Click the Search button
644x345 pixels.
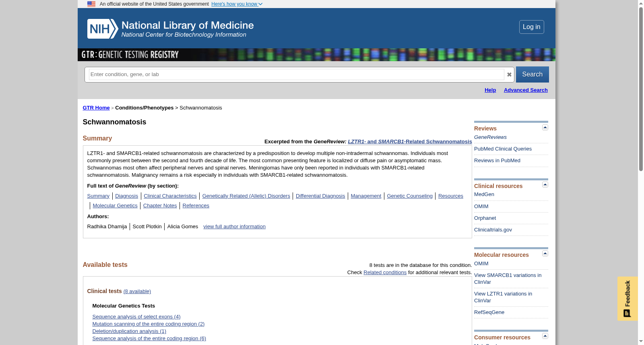[532, 74]
